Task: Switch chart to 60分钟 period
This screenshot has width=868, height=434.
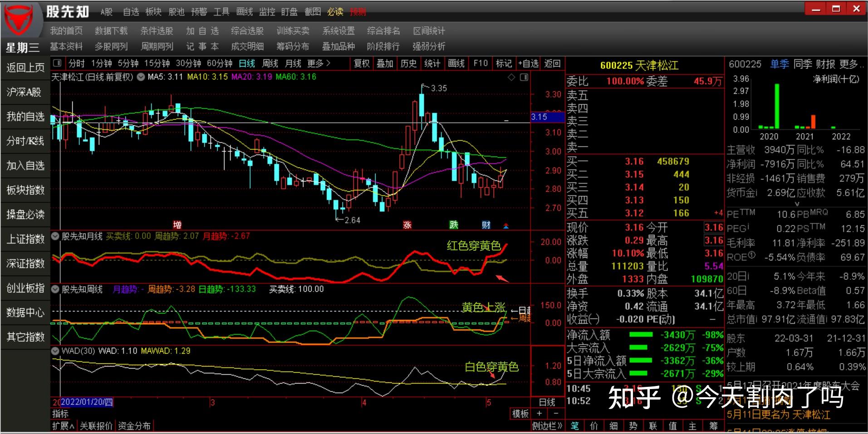Action: coord(220,63)
